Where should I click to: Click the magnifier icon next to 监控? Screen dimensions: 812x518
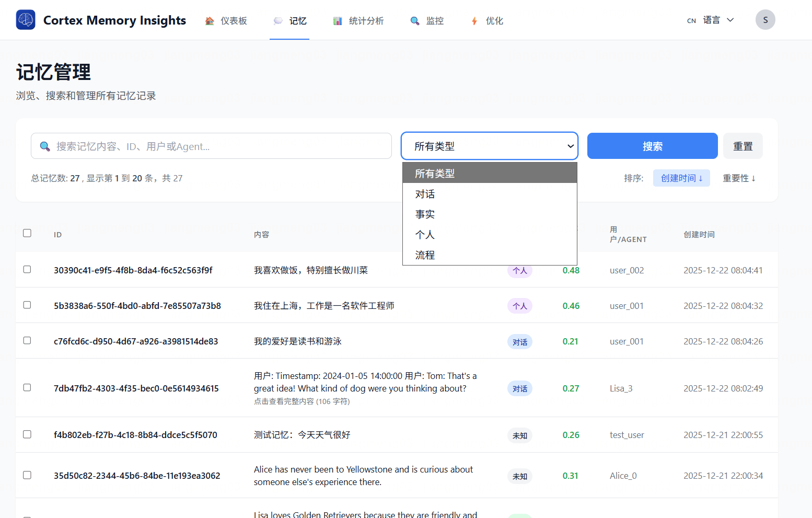415,21
